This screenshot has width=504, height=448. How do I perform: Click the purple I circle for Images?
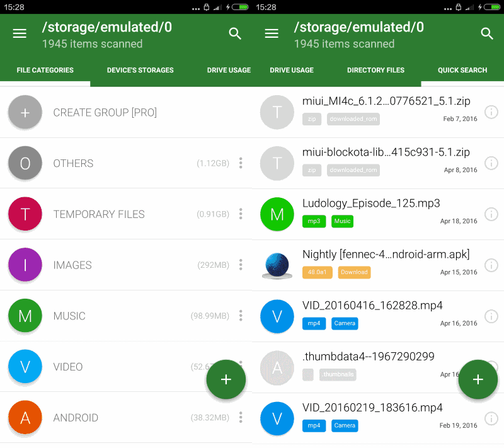click(x=25, y=265)
